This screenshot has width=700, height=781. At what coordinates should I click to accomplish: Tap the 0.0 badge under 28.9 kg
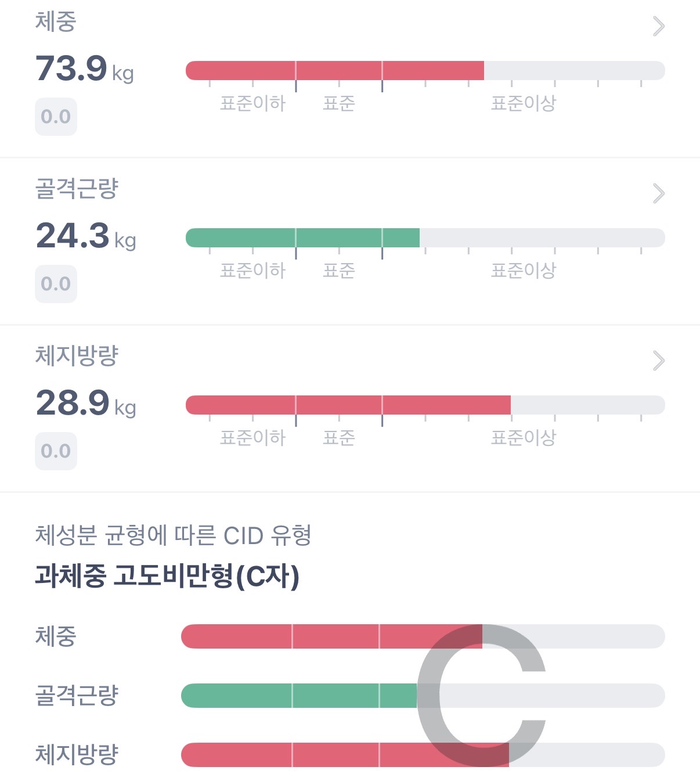pyautogui.click(x=56, y=451)
